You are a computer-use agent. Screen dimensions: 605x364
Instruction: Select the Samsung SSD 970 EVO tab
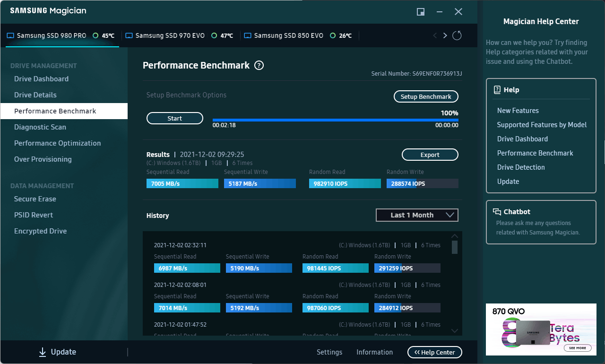[181, 35]
